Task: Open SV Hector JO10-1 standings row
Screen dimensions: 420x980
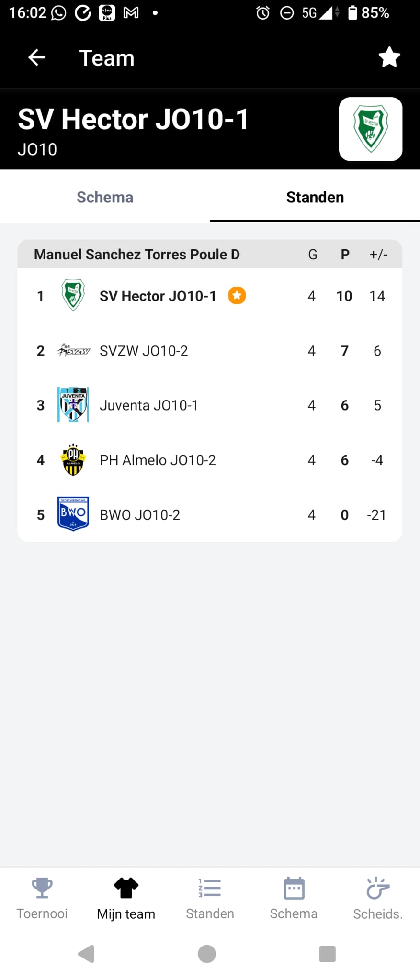Action: point(210,296)
